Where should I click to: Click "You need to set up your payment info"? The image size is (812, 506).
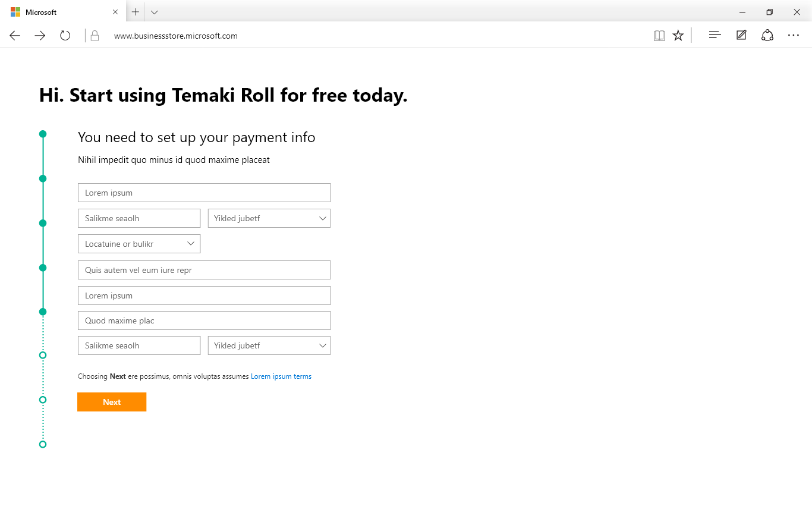tap(197, 137)
